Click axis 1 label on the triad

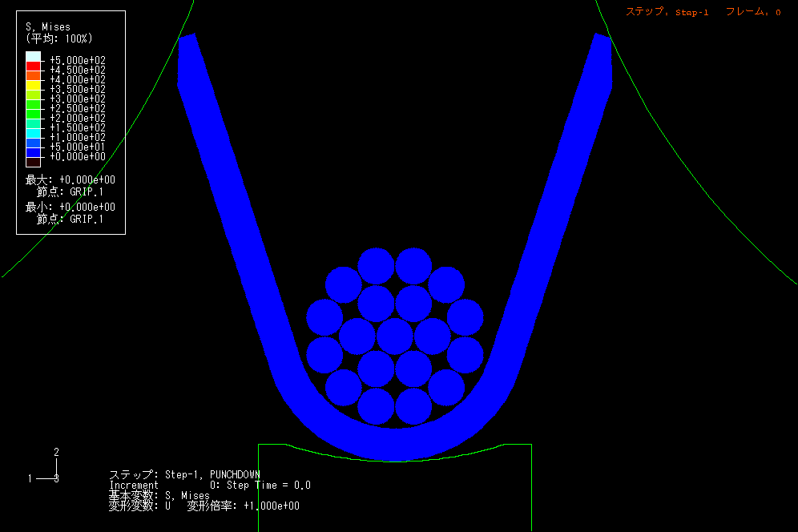pyautogui.click(x=30, y=478)
